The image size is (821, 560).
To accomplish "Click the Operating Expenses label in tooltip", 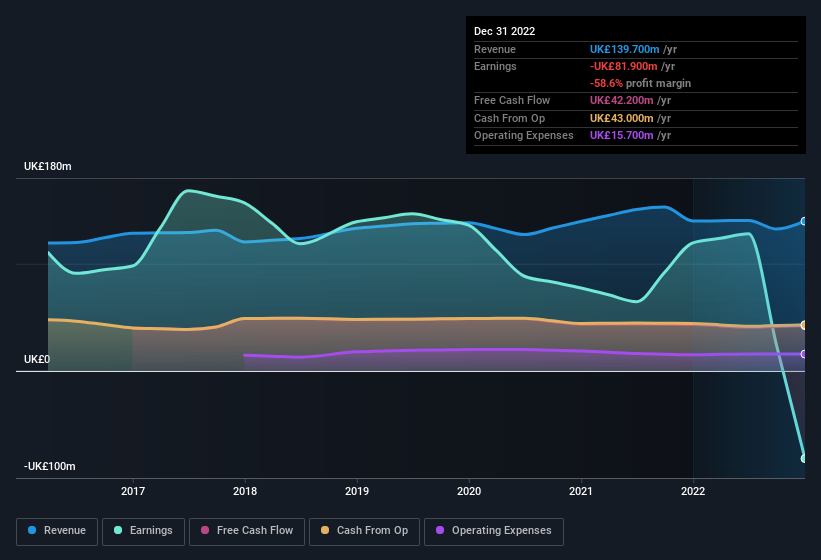I will click(524, 136).
